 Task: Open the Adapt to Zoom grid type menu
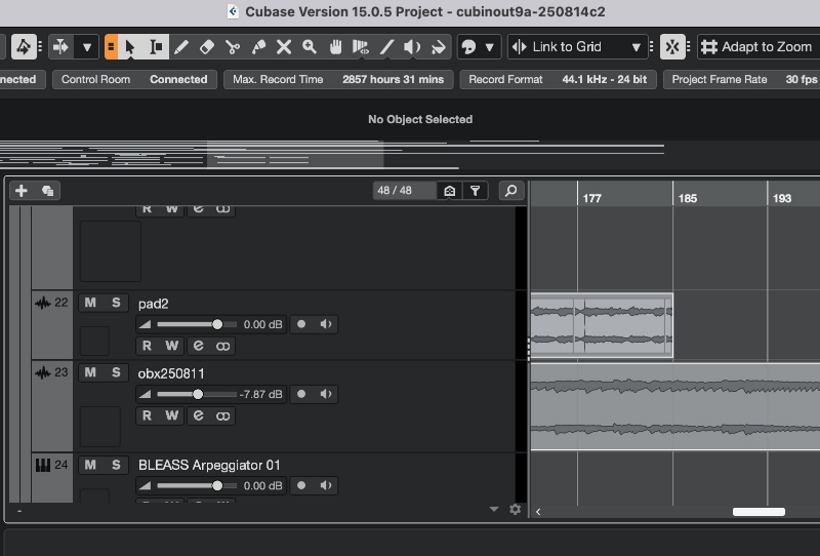[758, 47]
